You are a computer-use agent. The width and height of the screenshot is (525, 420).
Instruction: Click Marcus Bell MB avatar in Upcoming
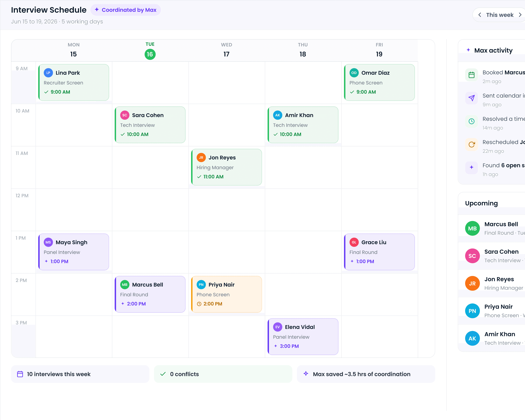point(472,228)
